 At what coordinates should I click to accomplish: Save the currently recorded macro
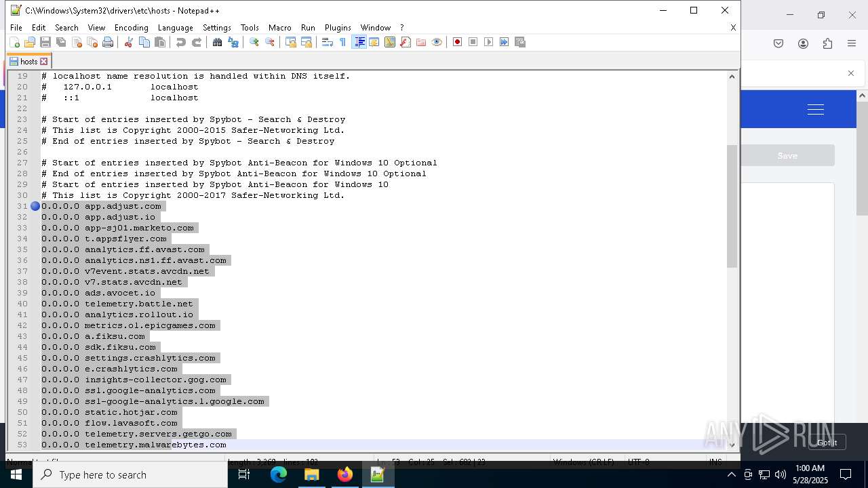[x=521, y=42]
